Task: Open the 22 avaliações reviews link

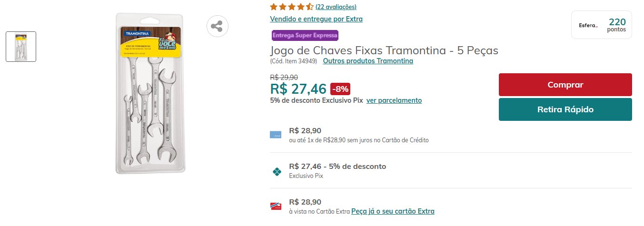Action: pos(336,7)
